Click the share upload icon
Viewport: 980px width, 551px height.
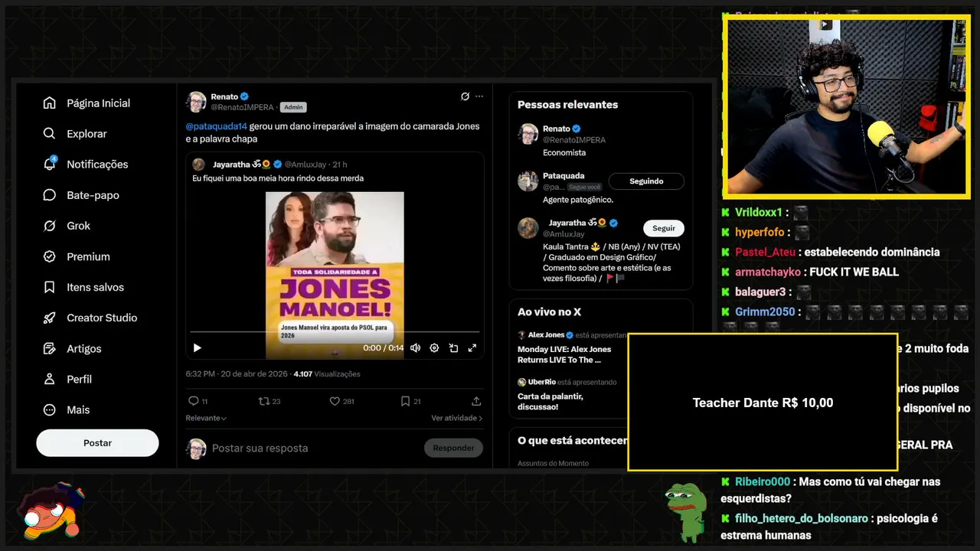[476, 401]
